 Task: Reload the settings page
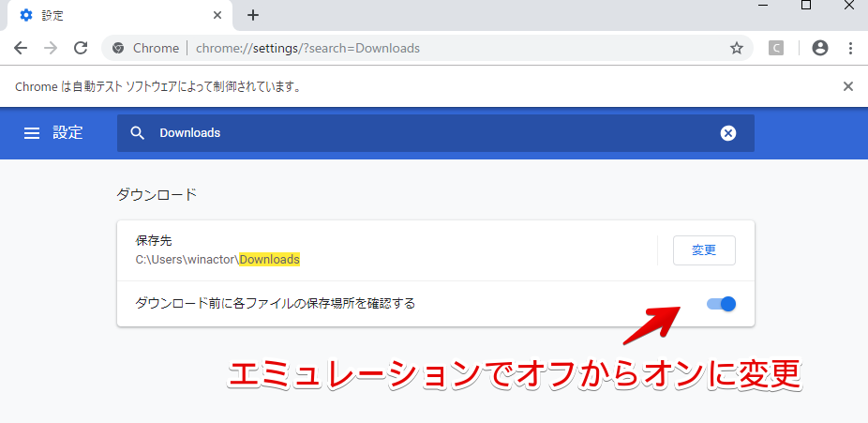pos(81,48)
